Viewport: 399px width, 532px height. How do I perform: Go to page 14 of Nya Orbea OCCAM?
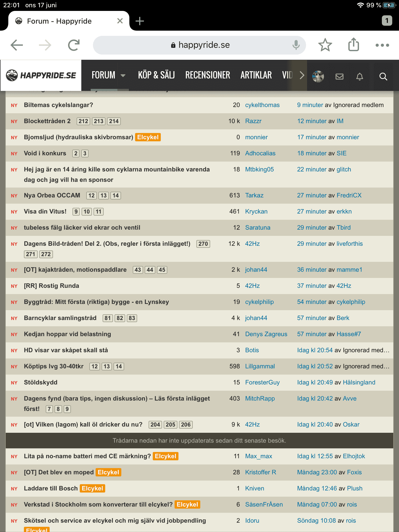116,196
